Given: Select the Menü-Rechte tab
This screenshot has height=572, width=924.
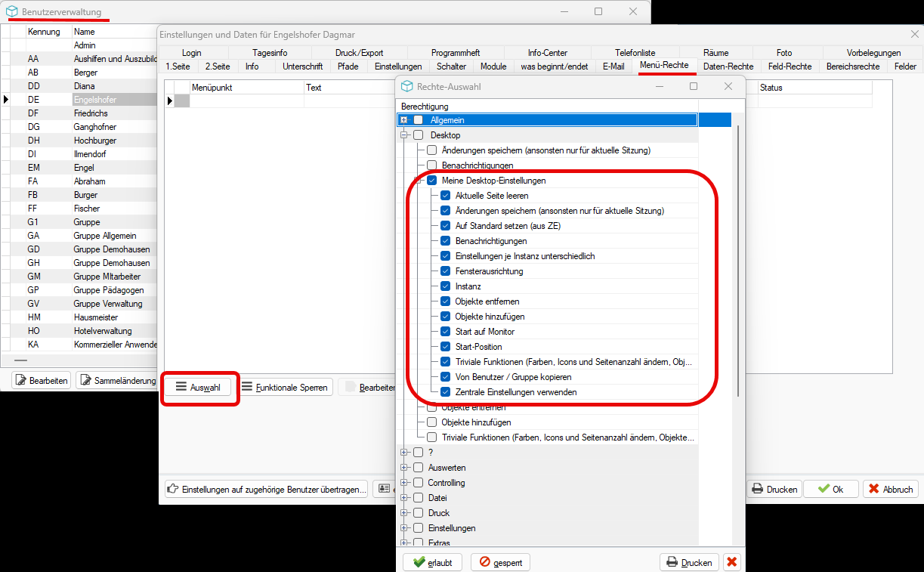Looking at the screenshot, I should click(x=664, y=66).
